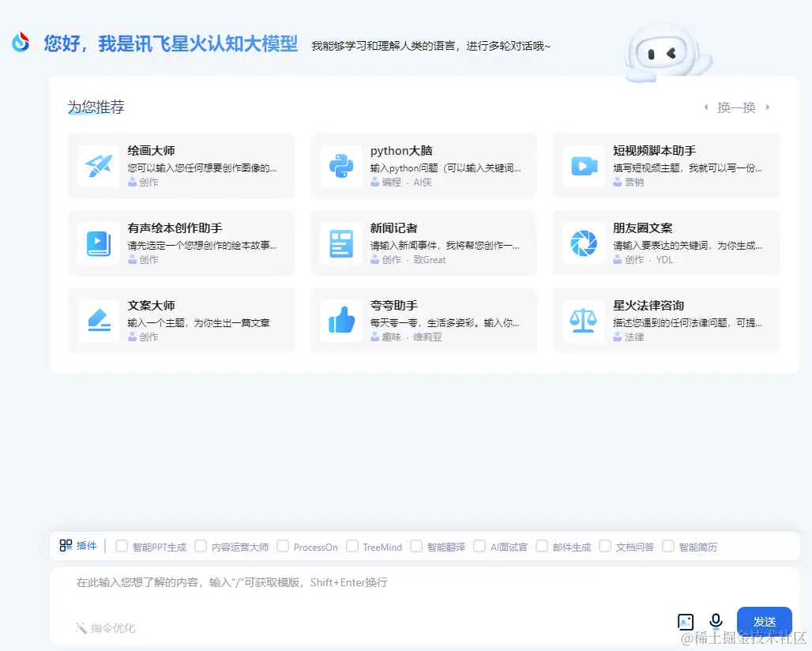This screenshot has height=651, width=812.
Task: Select the 短视频脚本助手 card title
Action: (x=655, y=151)
